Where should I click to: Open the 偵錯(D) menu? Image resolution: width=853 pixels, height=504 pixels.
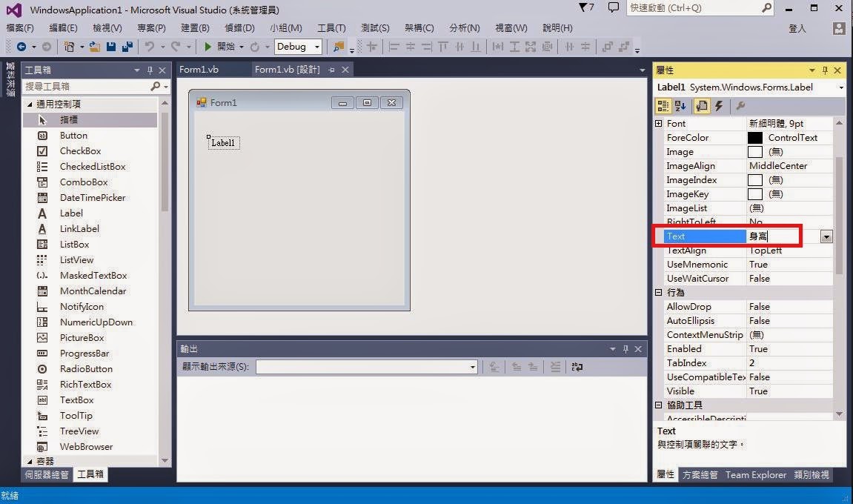click(239, 27)
